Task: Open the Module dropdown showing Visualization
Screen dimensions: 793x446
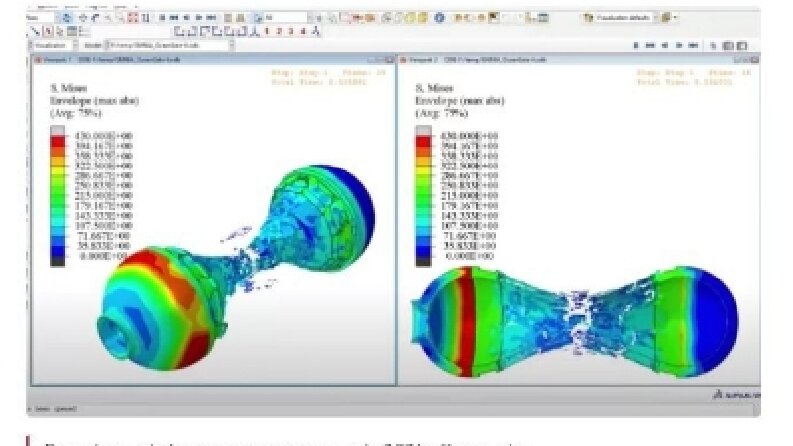Action: 54,45
